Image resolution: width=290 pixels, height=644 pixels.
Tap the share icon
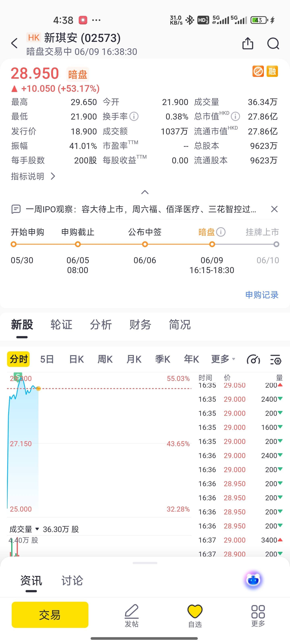coord(248,43)
